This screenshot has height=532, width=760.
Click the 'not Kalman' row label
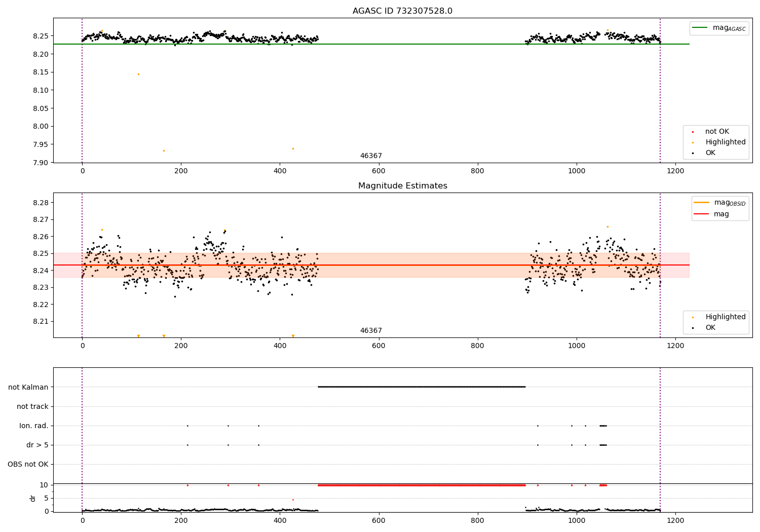(28, 387)
